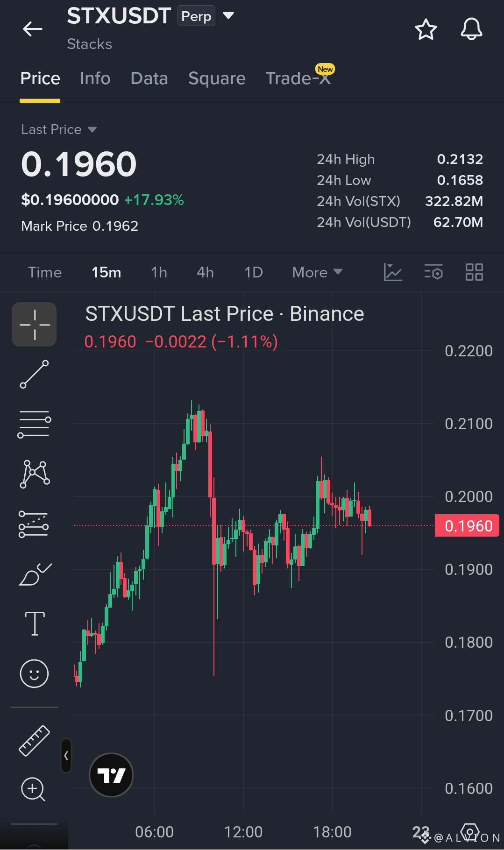
Task: Tap the STXUSDT Last Price Binance chart title
Action: click(x=225, y=314)
